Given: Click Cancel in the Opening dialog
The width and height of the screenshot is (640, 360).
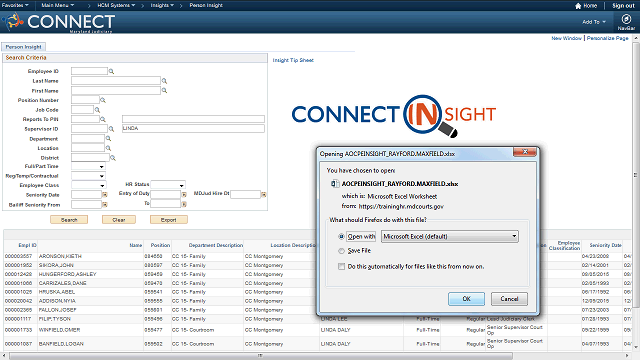Looking at the screenshot, I should (x=509, y=299).
